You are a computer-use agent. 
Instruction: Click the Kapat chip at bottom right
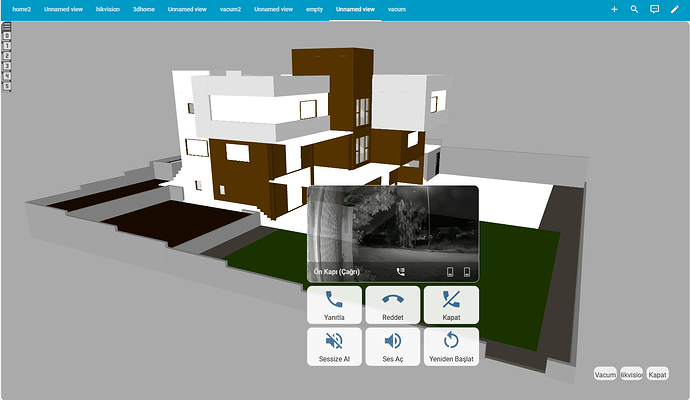[x=657, y=374]
